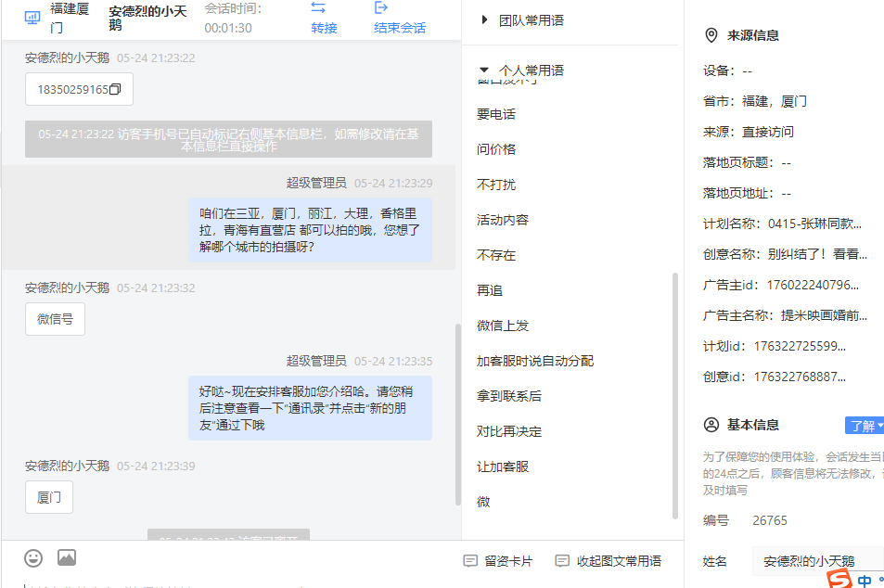Click the 广告主名称 提米映画 value
Screen dimensions: 884x588
(x=823, y=315)
